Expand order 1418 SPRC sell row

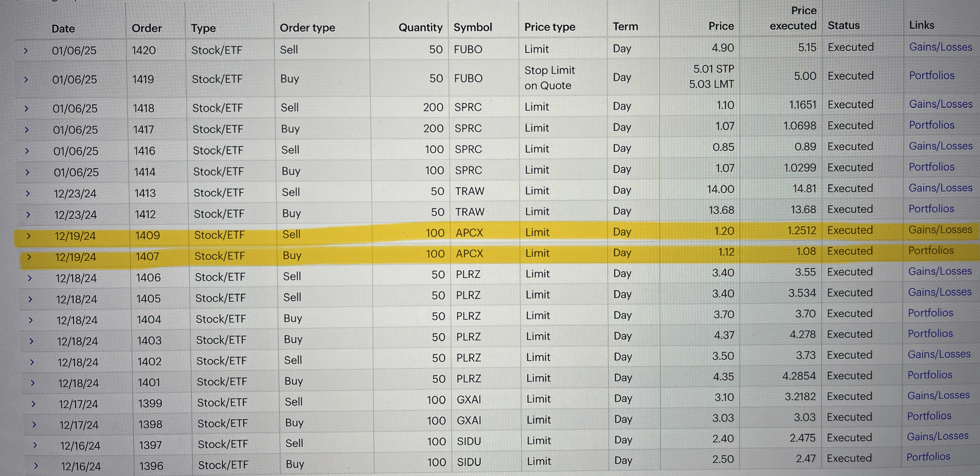27,109
